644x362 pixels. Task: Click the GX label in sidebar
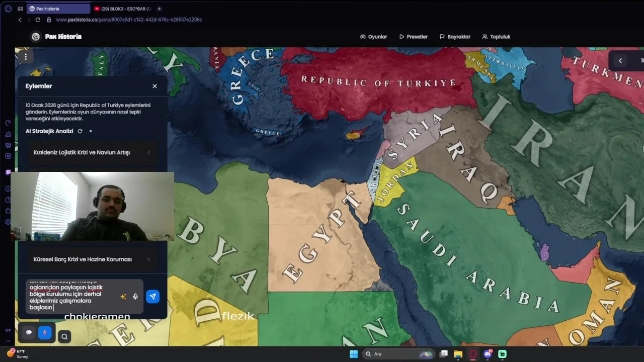8,330
